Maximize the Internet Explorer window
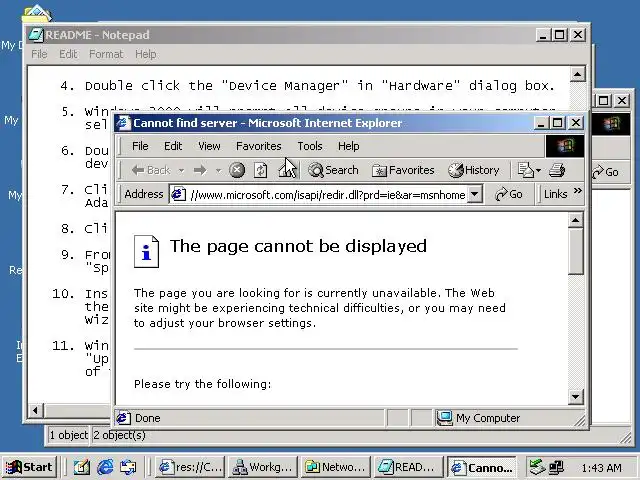This screenshot has height=480, width=640. click(558, 123)
